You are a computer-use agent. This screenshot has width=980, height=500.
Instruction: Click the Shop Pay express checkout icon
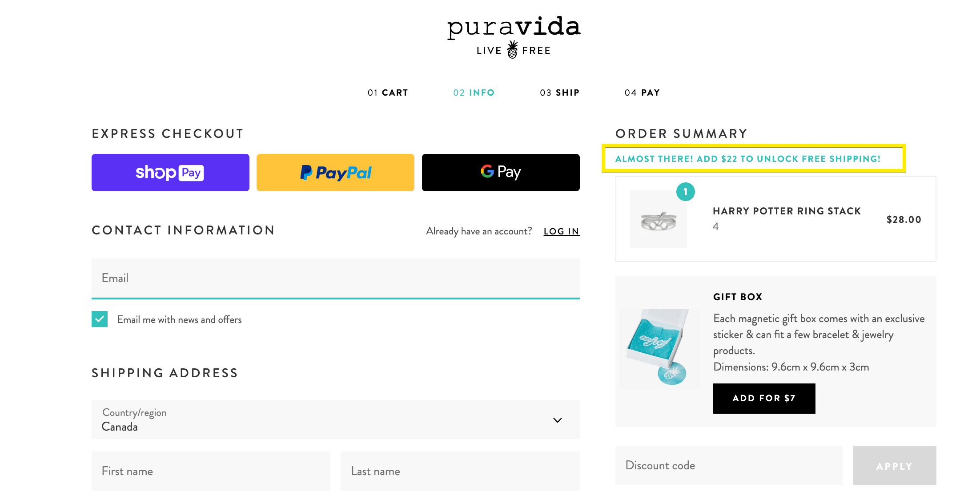[170, 172]
